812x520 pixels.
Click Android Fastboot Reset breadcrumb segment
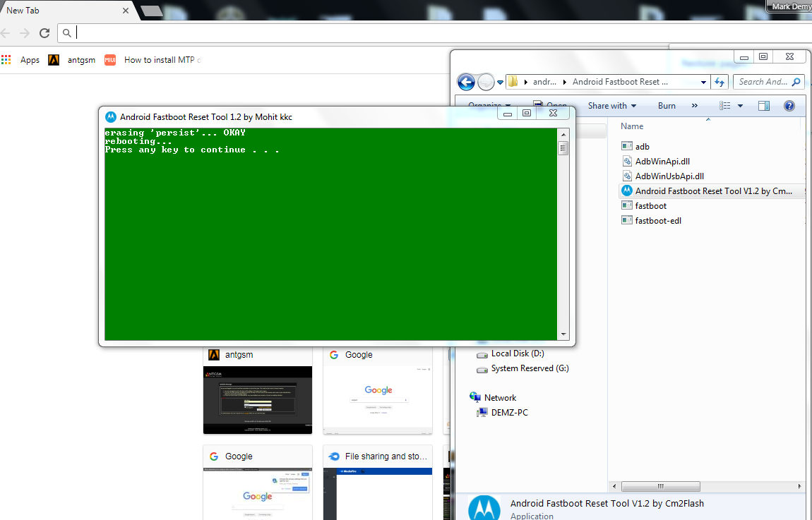tap(620, 82)
